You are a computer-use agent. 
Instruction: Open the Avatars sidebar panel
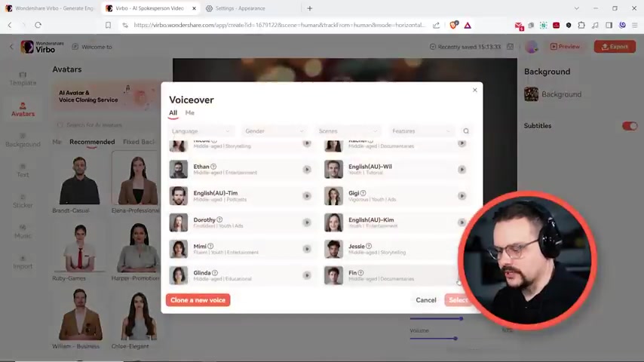[23, 109]
